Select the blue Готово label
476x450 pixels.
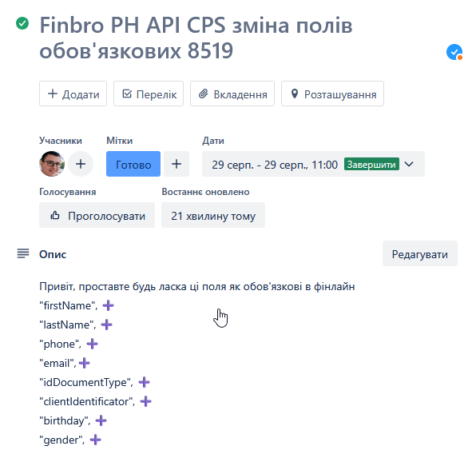pos(133,164)
